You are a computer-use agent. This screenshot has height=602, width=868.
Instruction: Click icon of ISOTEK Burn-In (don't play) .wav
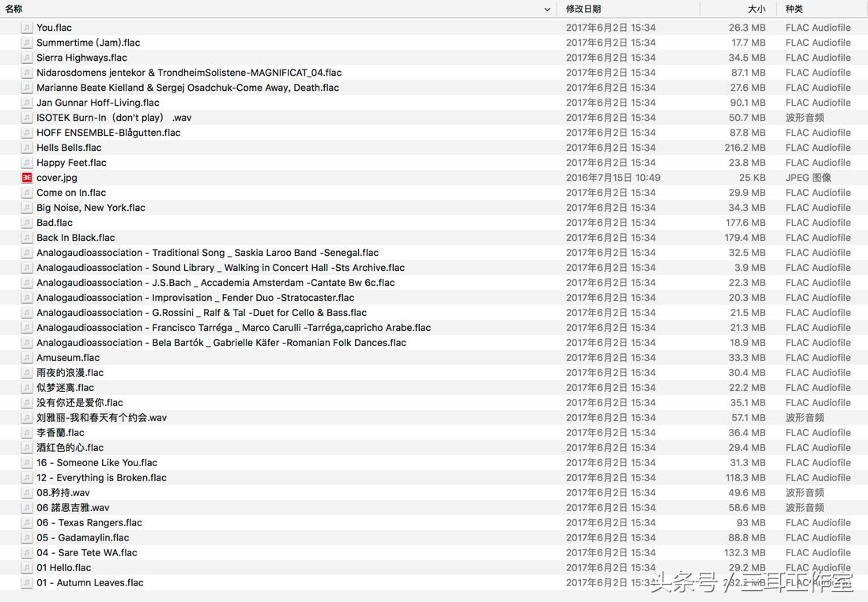27,117
